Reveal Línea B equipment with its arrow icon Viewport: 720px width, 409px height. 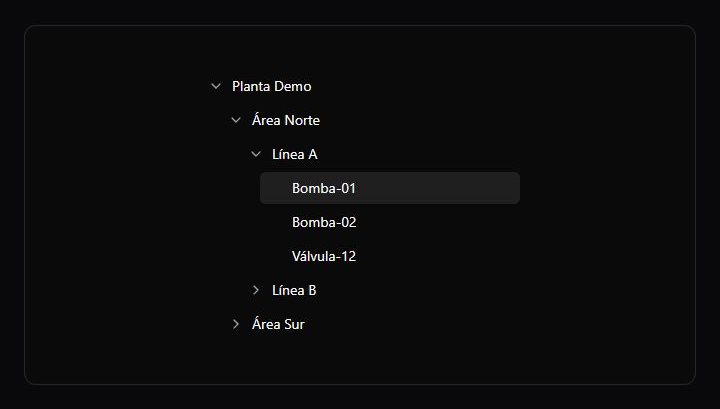pyautogui.click(x=256, y=290)
